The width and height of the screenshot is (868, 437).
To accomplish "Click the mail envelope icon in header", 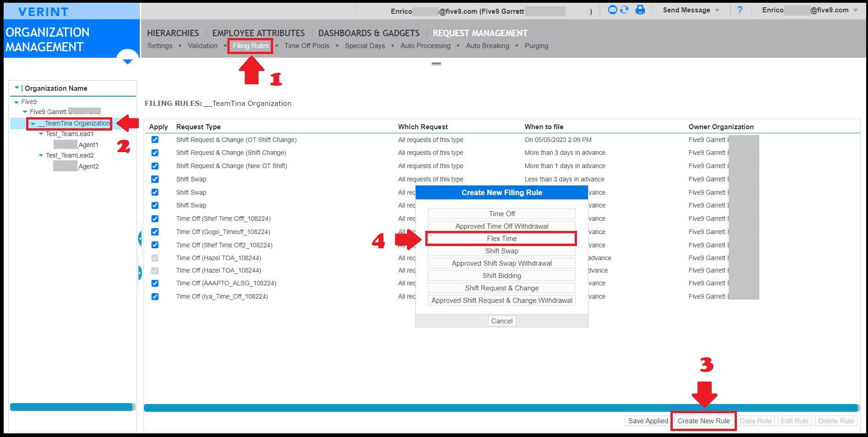I will click(x=612, y=10).
